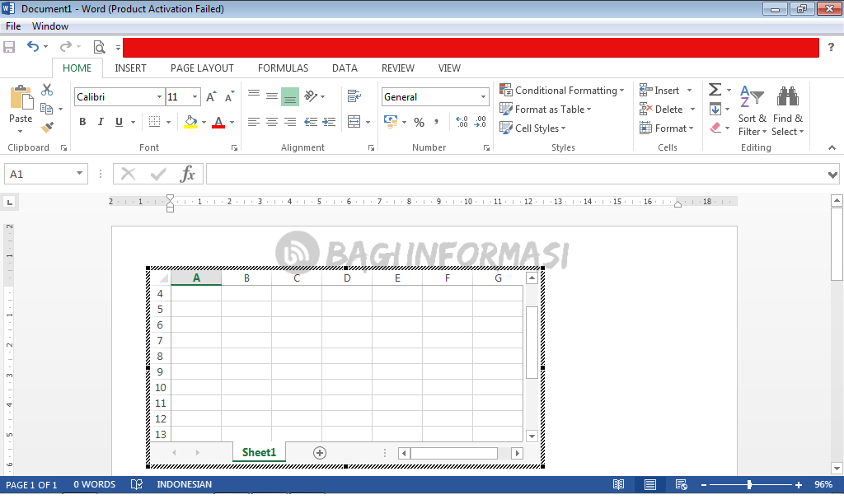844x504 pixels.
Task: Open the Borders dropdown arrow
Action: pos(168,122)
